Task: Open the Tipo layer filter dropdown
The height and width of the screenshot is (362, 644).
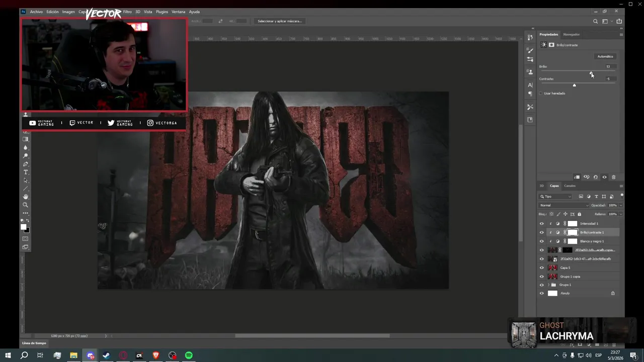Action: pyautogui.click(x=555, y=197)
